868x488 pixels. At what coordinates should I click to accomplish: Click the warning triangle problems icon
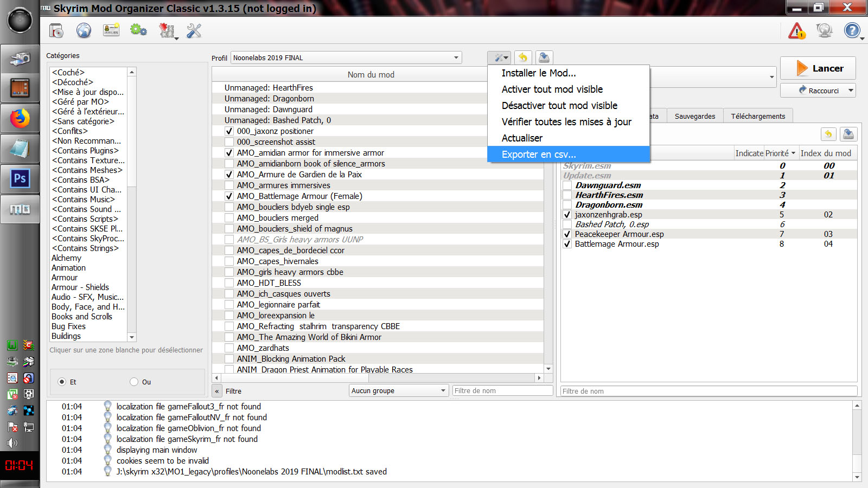[797, 31]
